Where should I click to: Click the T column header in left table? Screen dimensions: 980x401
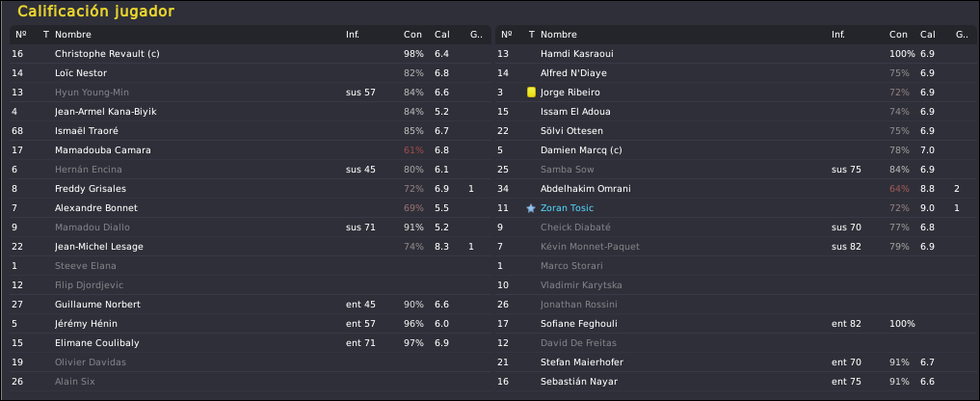click(45, 35)
